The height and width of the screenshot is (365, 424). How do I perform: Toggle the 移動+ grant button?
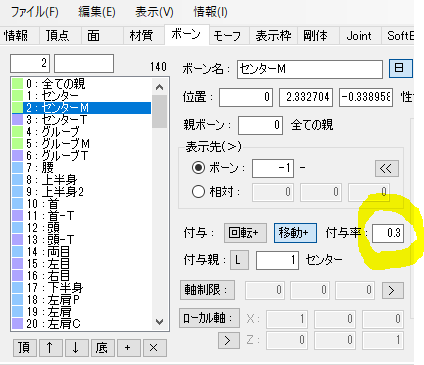295,233
